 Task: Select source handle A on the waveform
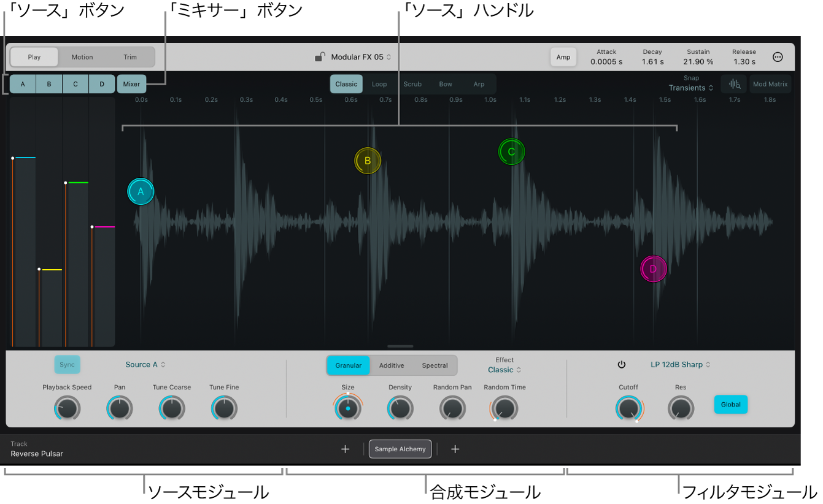(x=141, y=191)
